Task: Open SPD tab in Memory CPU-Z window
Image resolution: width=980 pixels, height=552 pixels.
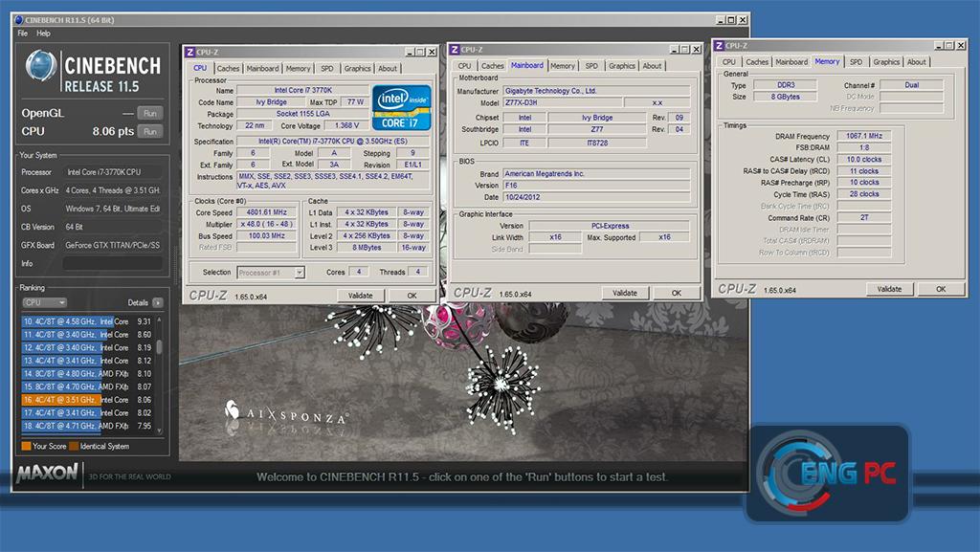Action: tap(857, 62)
